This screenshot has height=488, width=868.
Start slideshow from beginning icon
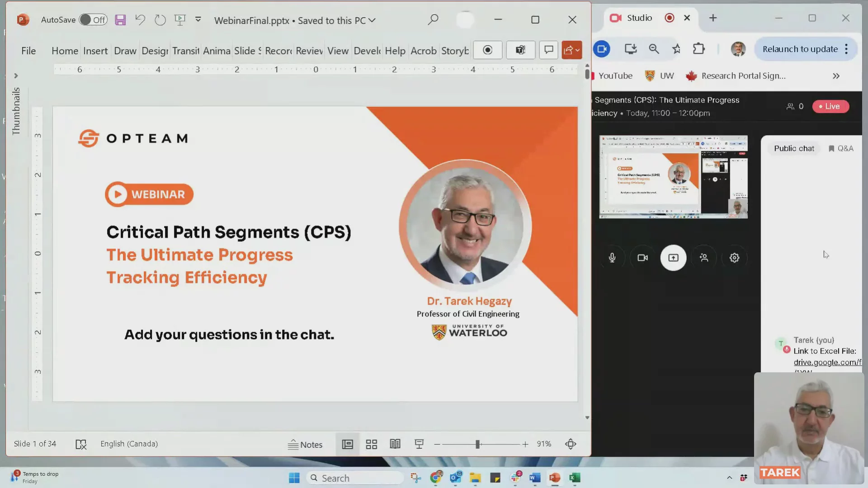point(180,20)
